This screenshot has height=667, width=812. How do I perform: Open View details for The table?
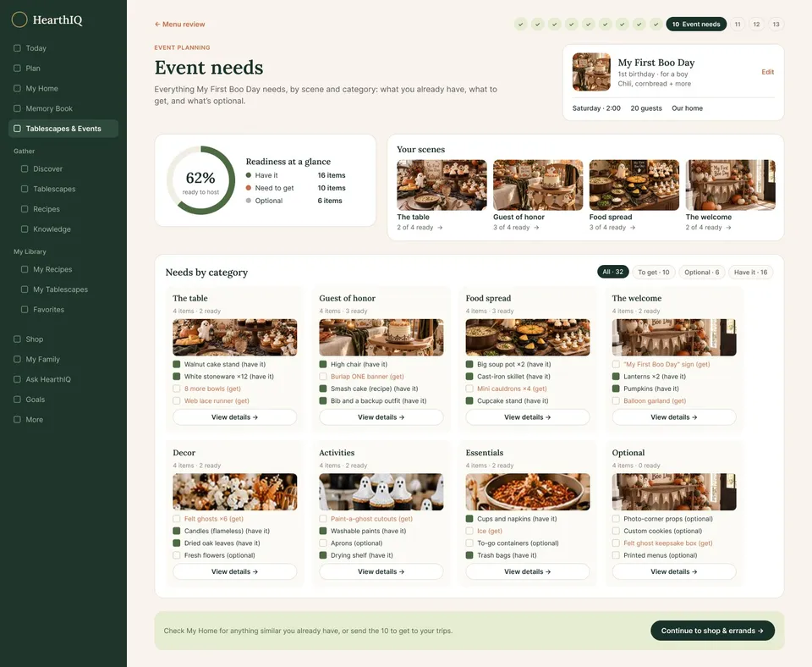tap(234, 417)
